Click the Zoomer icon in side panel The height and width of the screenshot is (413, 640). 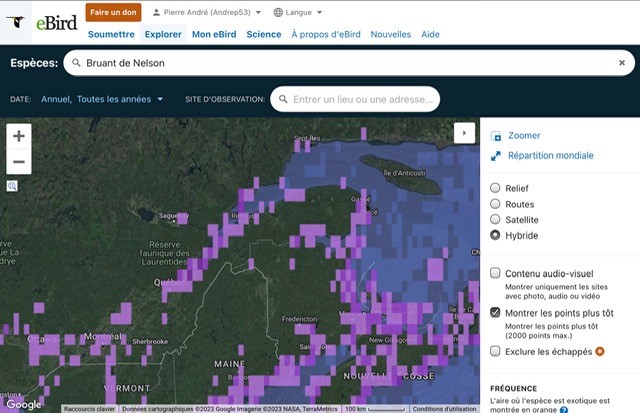[x=496, y=136]
